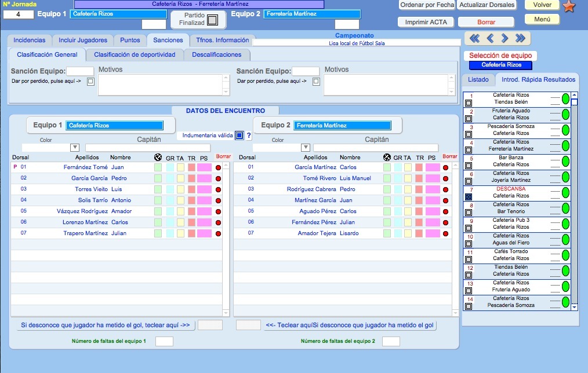Click green status oval for jornada 1
This screenshot has width=588, height=373.
coord(565,99)
